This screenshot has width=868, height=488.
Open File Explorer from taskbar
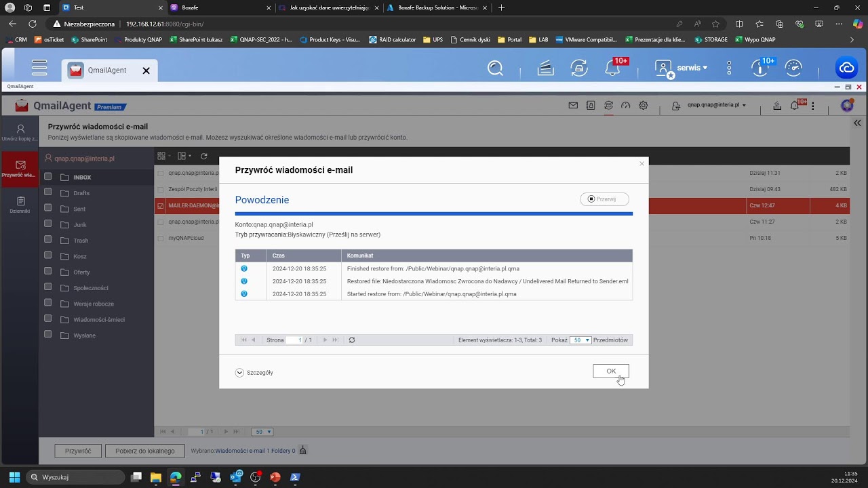point(156,477)
